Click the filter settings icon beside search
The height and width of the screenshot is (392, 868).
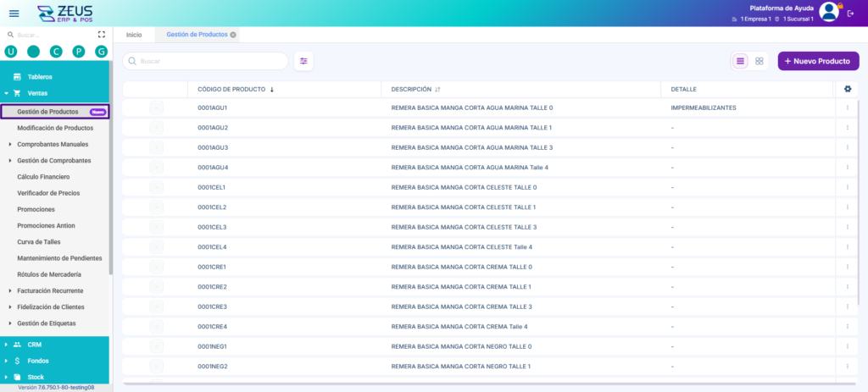point(303,61)
